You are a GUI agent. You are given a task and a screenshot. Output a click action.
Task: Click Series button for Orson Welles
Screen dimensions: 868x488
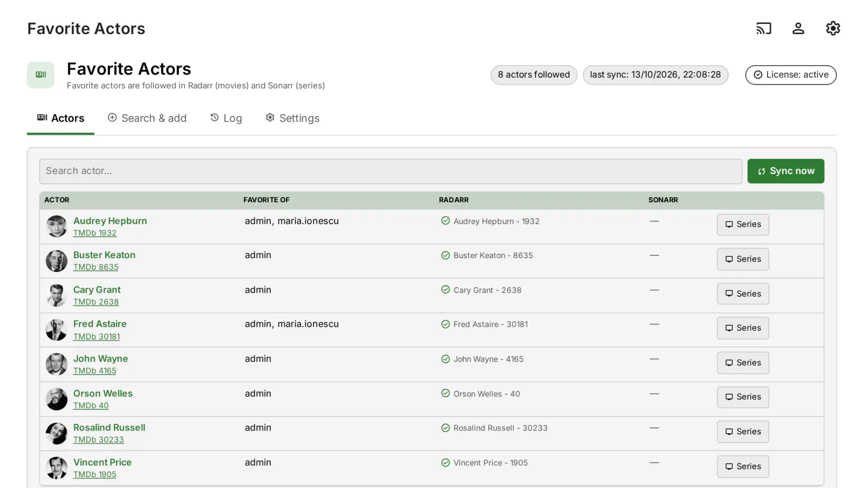(743, 397)
